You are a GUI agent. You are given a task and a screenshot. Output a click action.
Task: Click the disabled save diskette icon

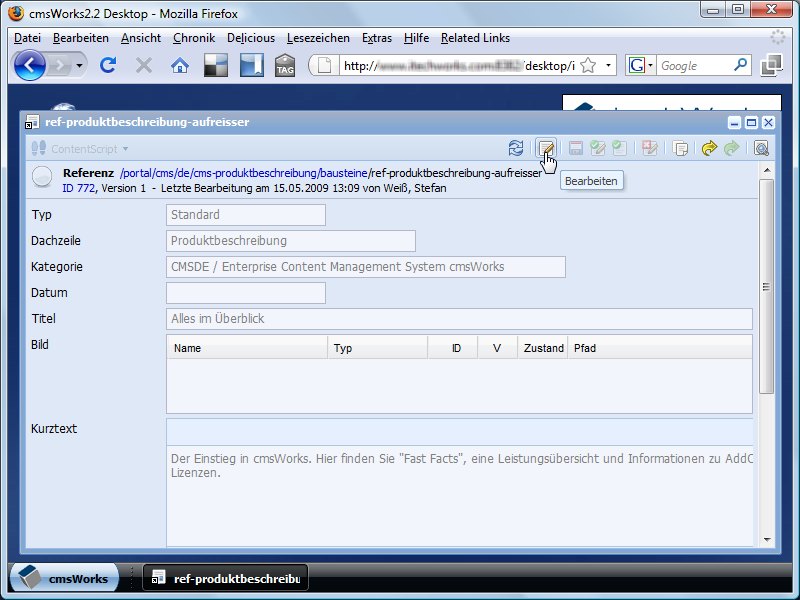[576, 148]
